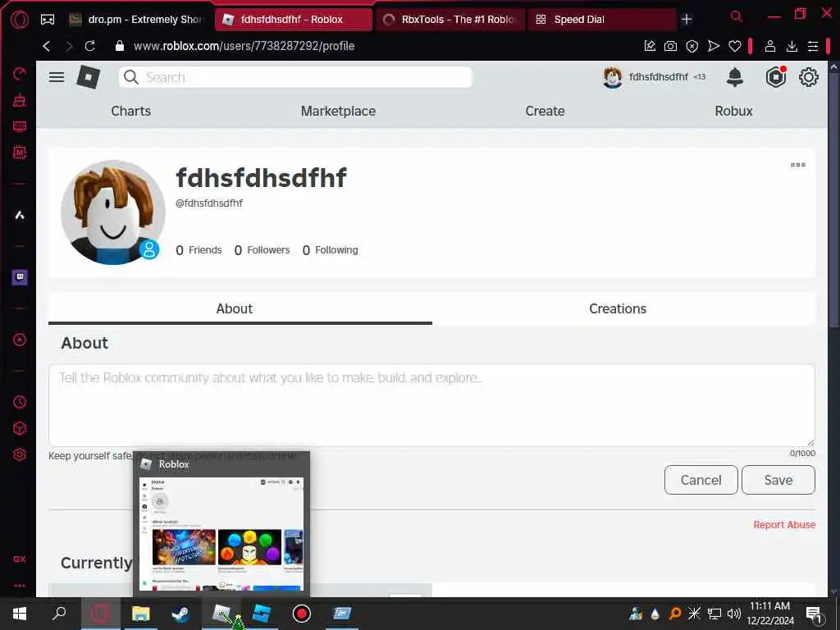Select the About profile tab
The height and width of the screenshot is (630, 840).
tap(234, 308)
